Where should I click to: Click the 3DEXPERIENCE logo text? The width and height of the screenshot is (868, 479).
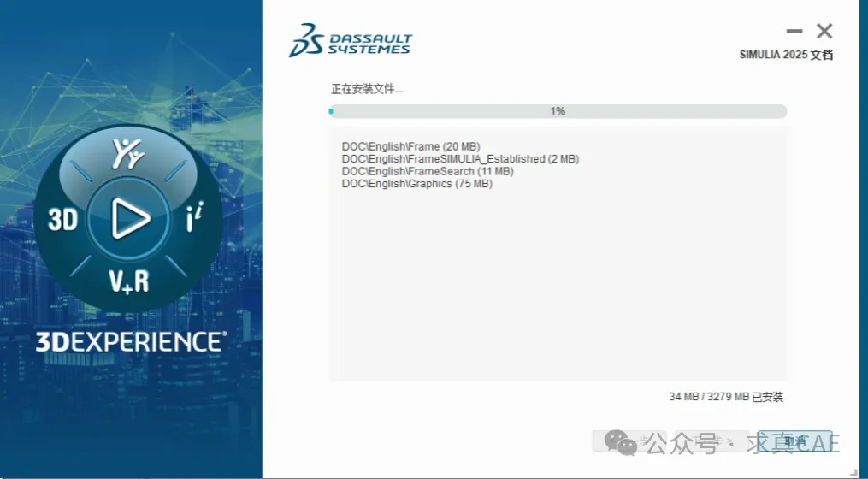131,341
